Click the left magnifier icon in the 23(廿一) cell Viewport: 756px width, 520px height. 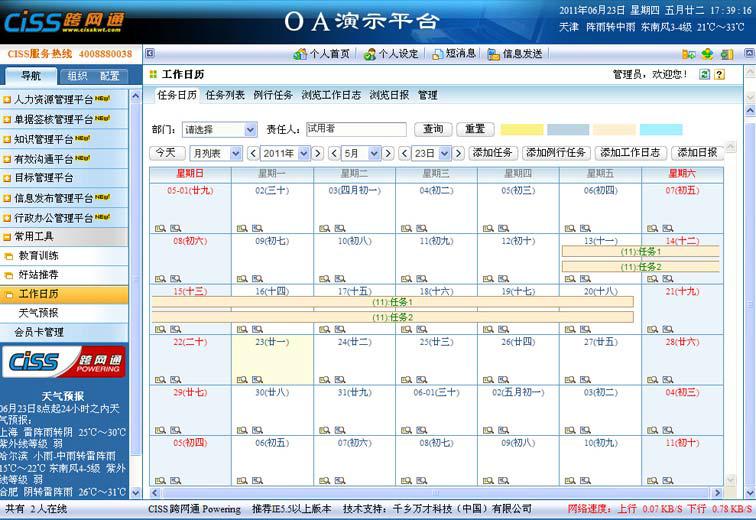coord(242,380)
